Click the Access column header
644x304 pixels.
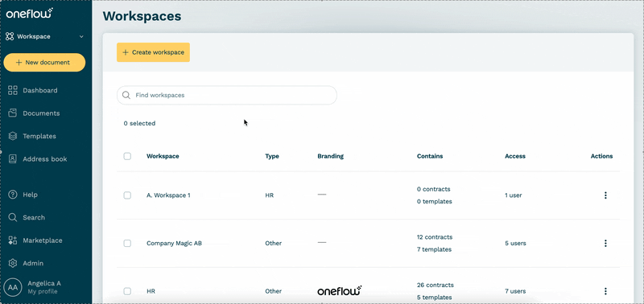click(x=515, y=156)
